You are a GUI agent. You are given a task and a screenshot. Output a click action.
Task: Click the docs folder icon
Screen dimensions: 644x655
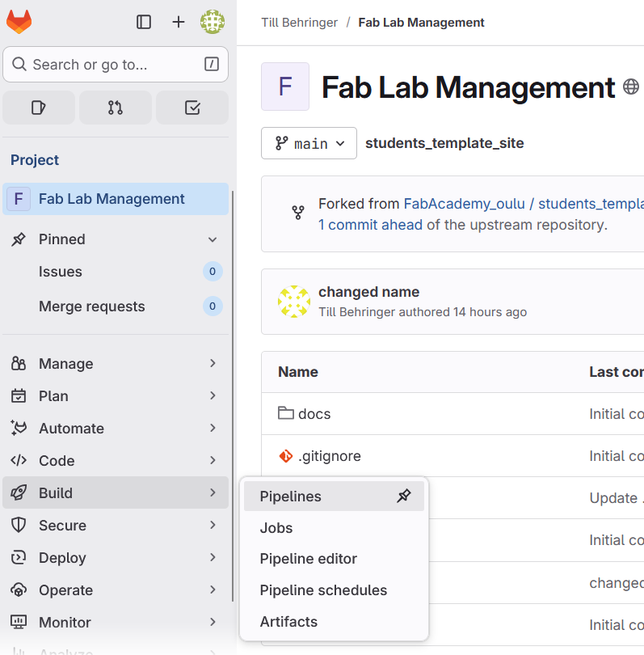(286, 413)
